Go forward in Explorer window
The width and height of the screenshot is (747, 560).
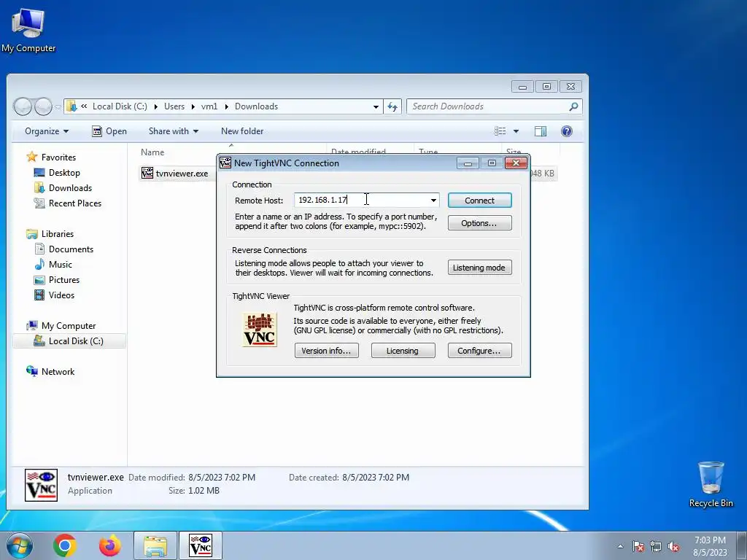click(x=43, y=106)
